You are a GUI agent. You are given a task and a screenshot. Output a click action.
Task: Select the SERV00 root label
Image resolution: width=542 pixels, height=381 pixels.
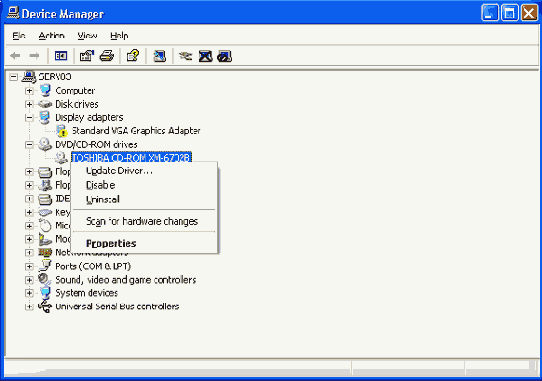tap(55, 76)
